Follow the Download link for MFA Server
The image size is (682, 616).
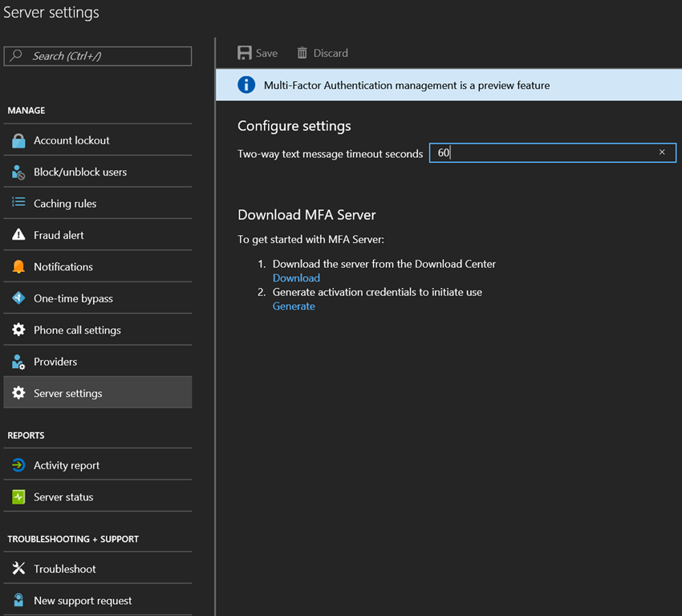tap(296, 278)
